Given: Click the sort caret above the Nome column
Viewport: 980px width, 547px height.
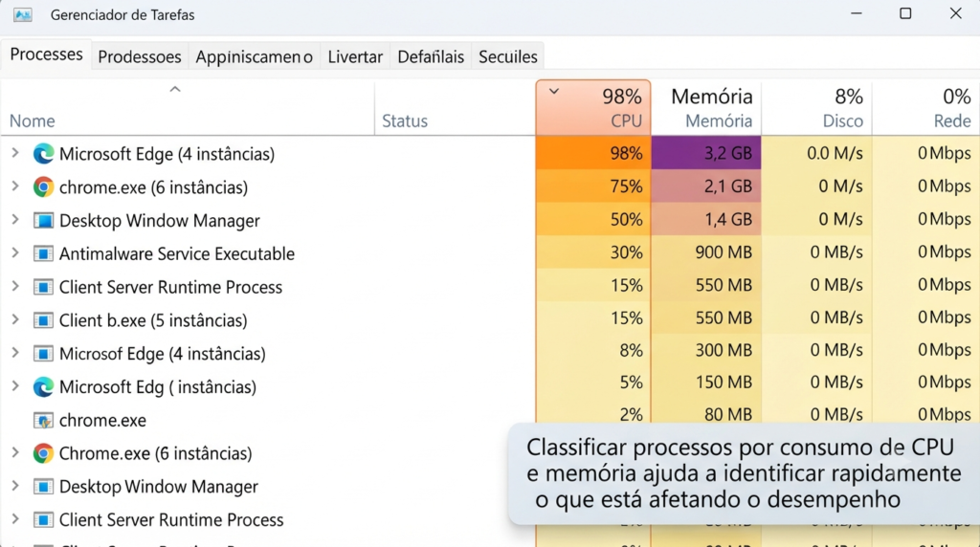Looking at the screenshot, I should point(175,89).
